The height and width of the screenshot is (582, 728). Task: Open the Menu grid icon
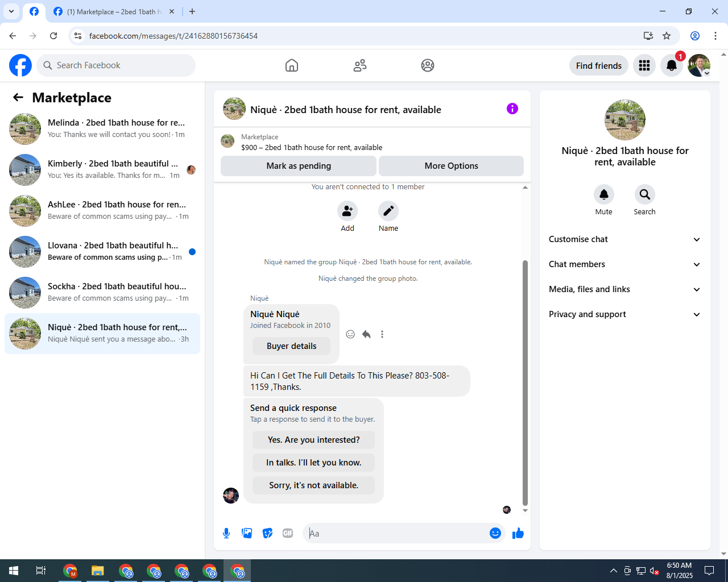click(x=644, y=65)
